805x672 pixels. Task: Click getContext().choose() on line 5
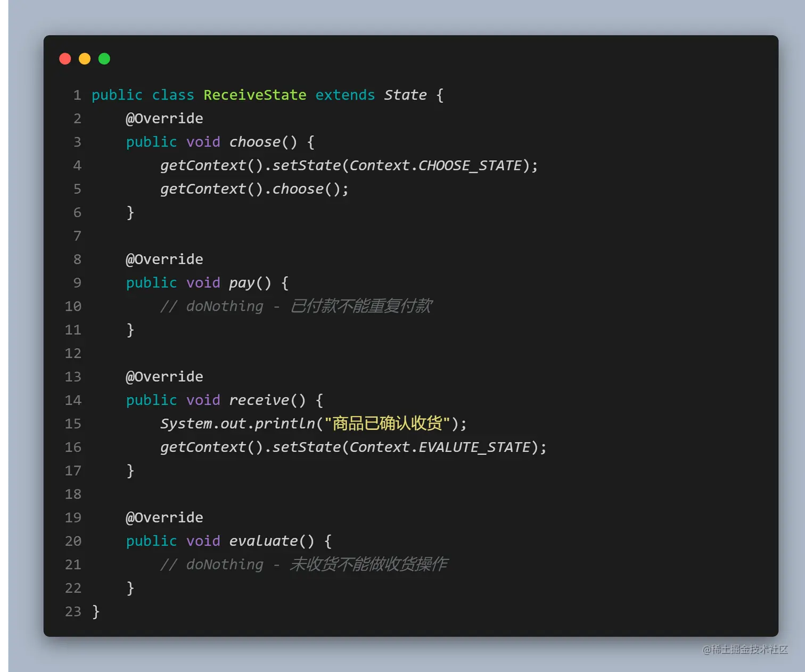click(250, 189)
